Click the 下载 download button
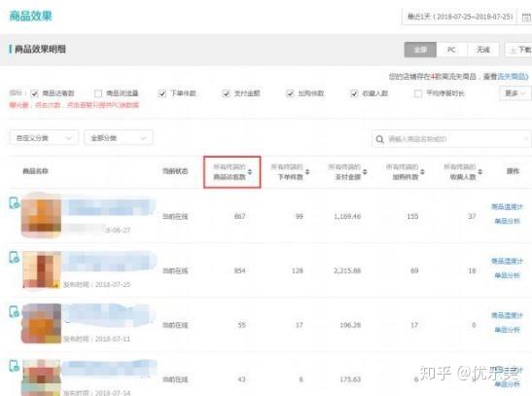532x396 pixels. coord(518,50)
